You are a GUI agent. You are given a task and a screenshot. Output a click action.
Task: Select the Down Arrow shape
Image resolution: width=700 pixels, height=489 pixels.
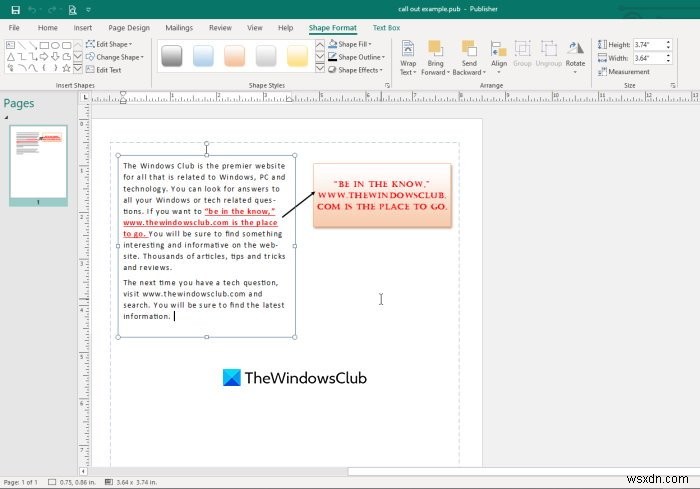pyautogui.click(x=55, y=57)
